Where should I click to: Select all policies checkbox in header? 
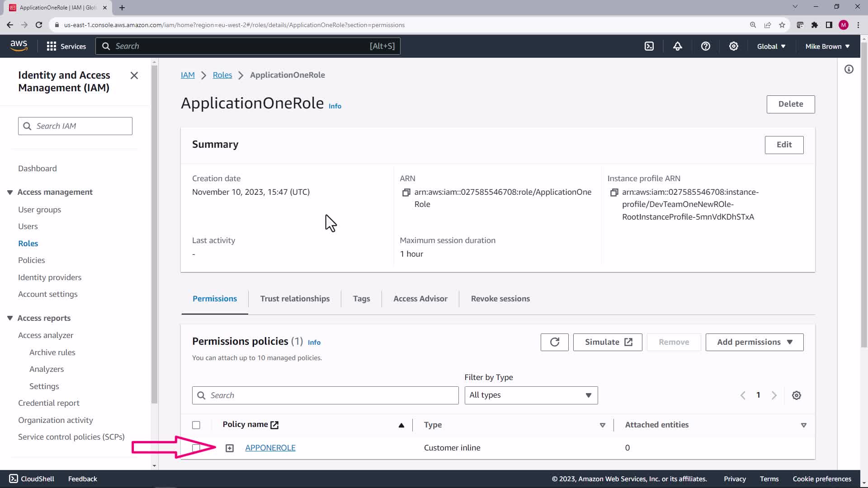click(x=196, y=425)
